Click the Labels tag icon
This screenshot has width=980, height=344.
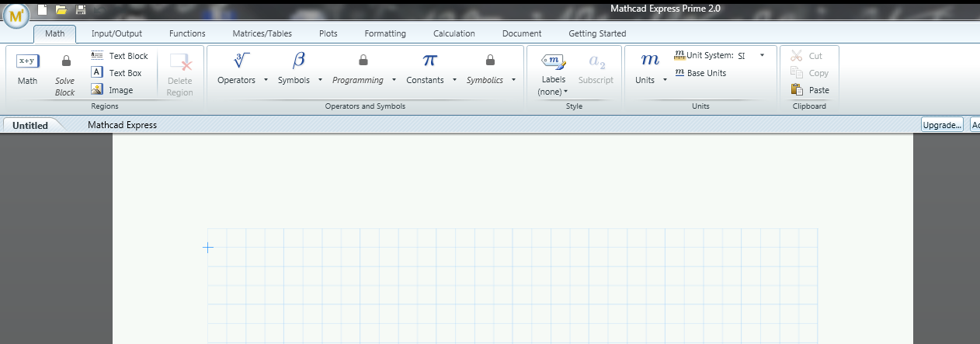554,61
